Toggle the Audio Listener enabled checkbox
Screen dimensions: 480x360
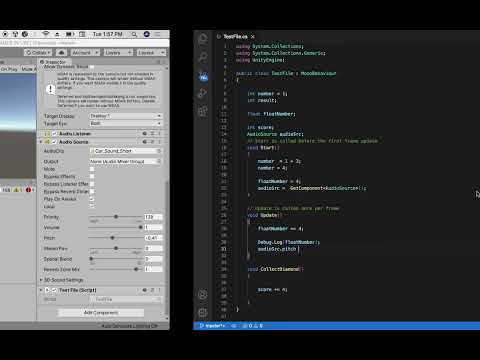click(x=54, y=134)
